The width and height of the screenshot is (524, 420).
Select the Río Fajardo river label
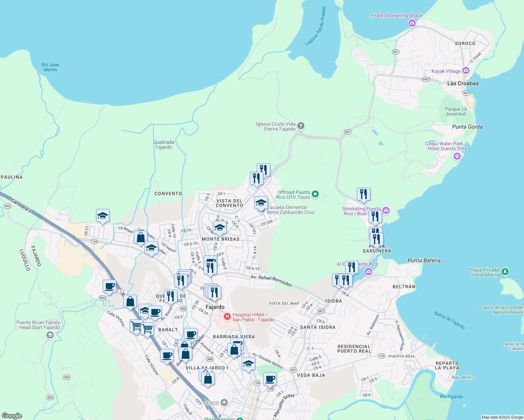[451, 397]
